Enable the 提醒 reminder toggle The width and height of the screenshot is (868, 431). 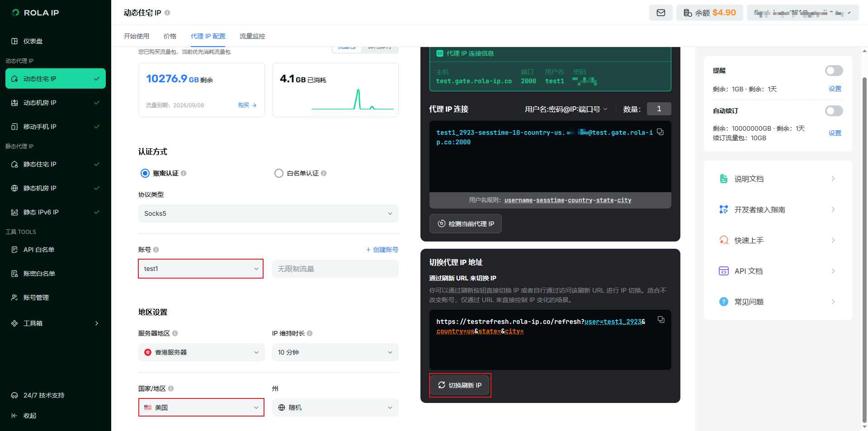[833, 71]
